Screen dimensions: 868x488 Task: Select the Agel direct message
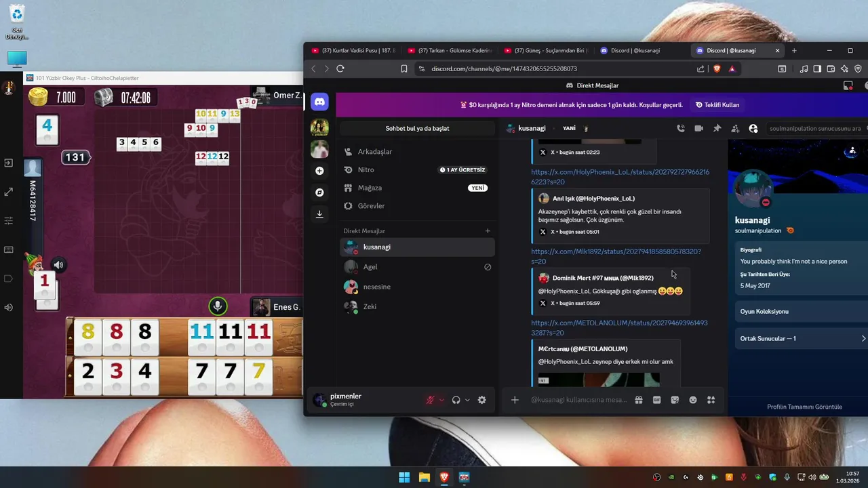(x=417, y=266)
